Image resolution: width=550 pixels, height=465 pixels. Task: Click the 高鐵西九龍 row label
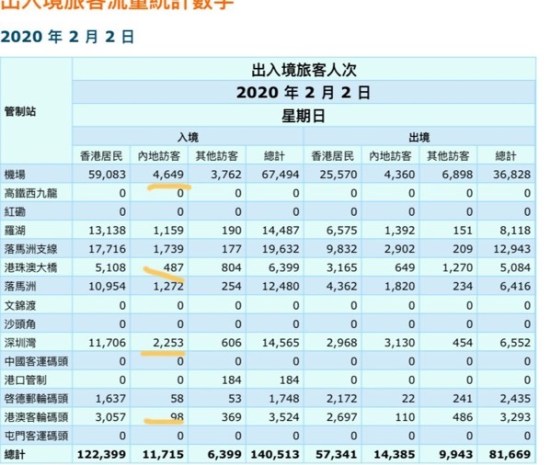pyautogui.click(x=31, y=193)
